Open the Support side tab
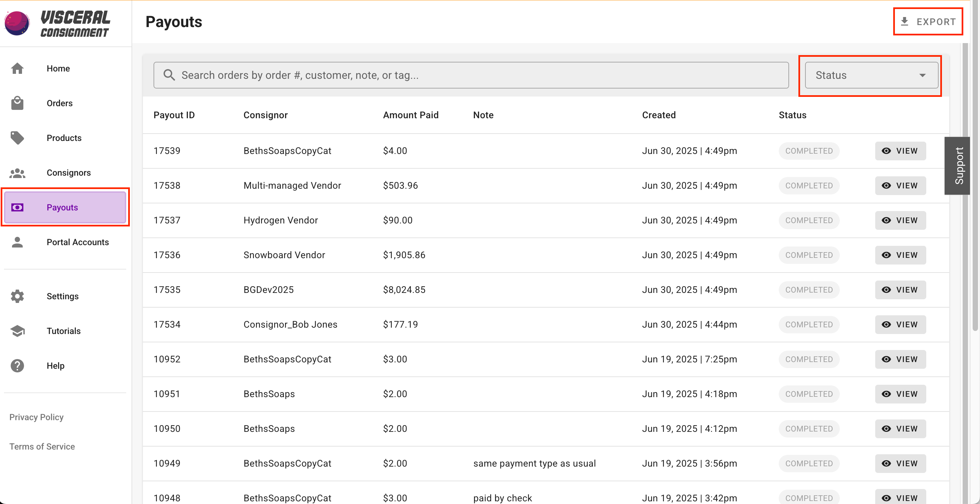This screenshot has width=980, height=504. coord(958,166)
